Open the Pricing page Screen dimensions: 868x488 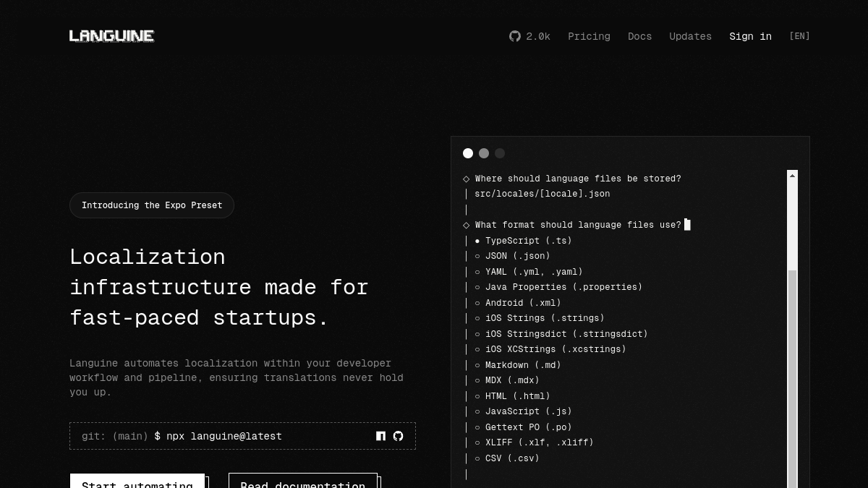pos(589,36)
